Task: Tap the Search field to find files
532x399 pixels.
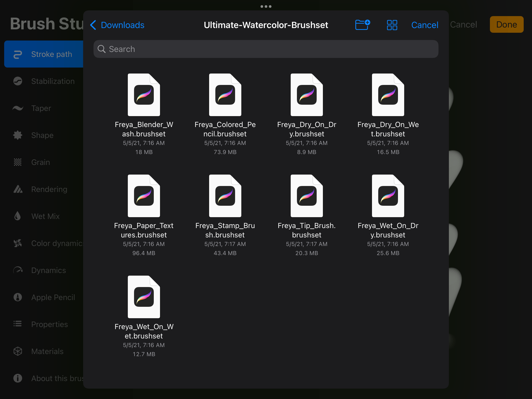Action: (265, 49)
